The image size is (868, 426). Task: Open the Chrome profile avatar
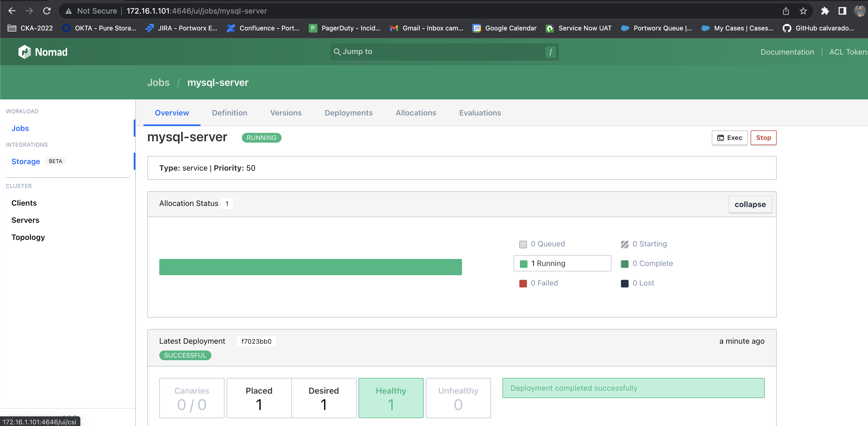tap(859, 11)
